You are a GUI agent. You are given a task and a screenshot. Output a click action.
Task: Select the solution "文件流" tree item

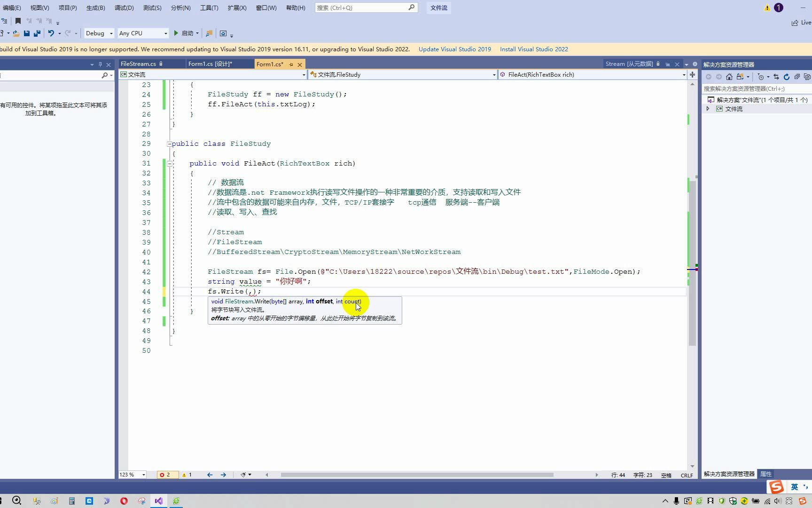tap(757, 100)
